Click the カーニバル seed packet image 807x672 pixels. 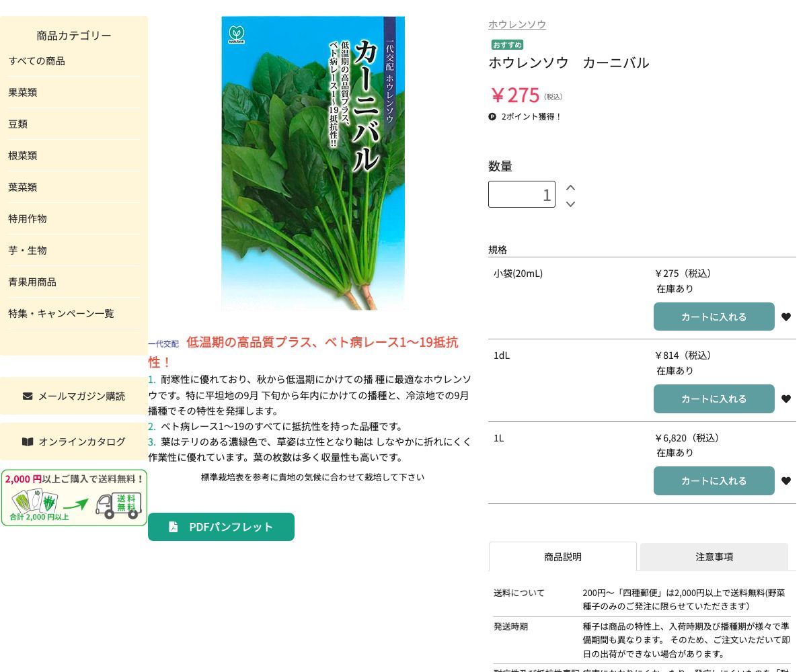point(313,163)
